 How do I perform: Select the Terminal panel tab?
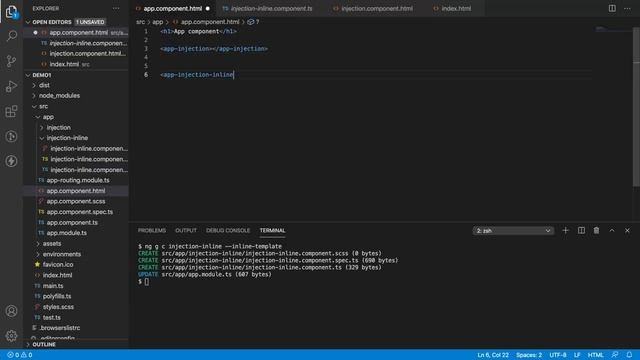272,231
